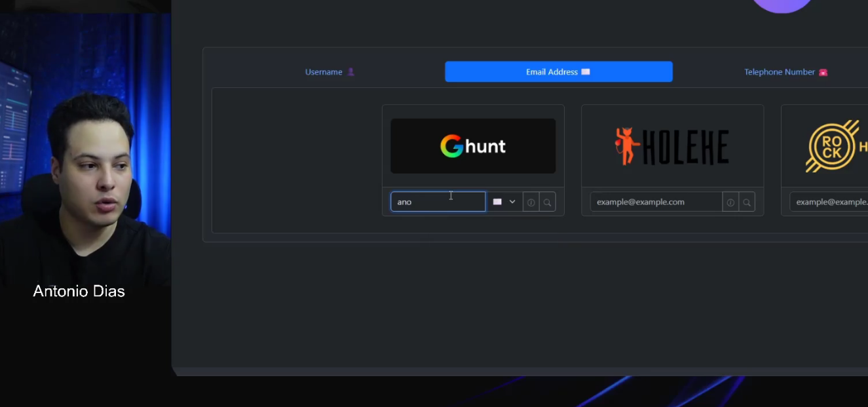This screenshot has width=868, height=407.
Task: Select the Email Address tab
Action: (558, 72)
